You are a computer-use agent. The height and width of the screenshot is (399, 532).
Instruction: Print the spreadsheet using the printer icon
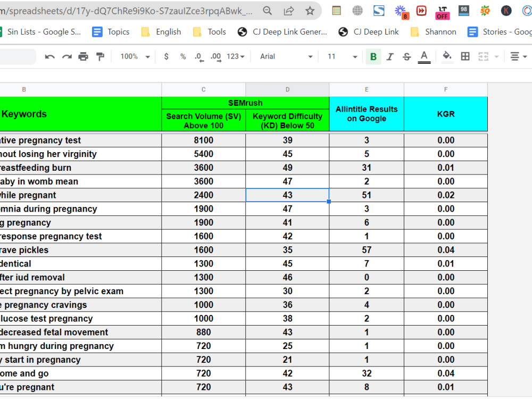pos(83,57)
